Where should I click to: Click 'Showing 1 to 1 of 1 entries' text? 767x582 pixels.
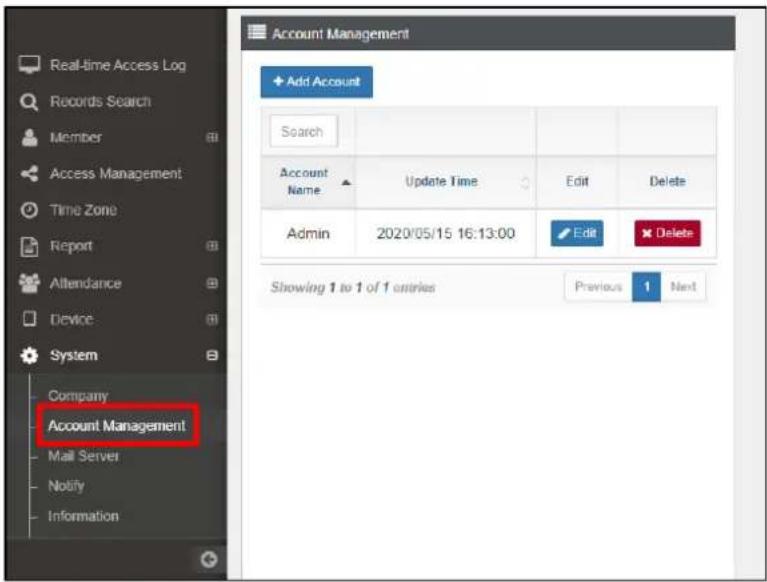(353, 287)
